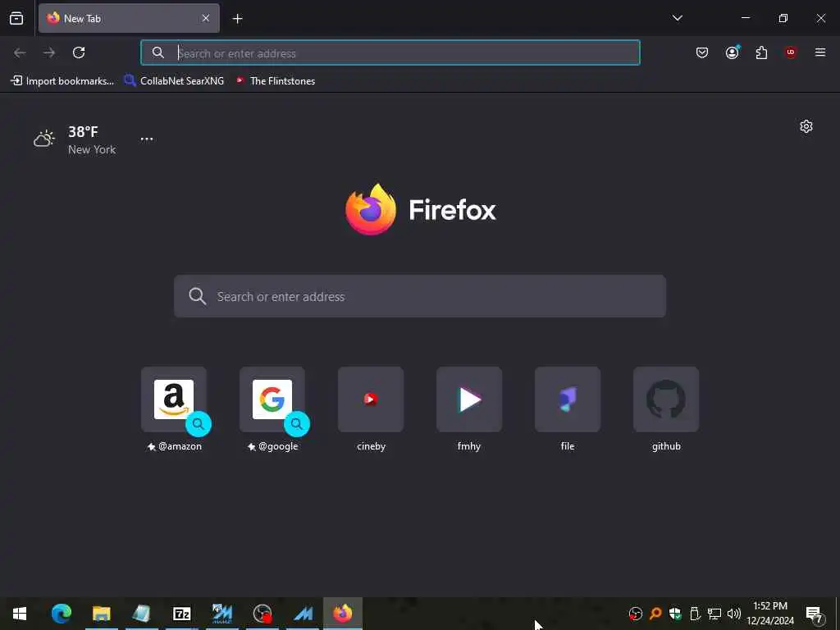The width and height of the screenshot is (840, 630).
Task: Open Save to Pocket
Action: pos(702,52)
